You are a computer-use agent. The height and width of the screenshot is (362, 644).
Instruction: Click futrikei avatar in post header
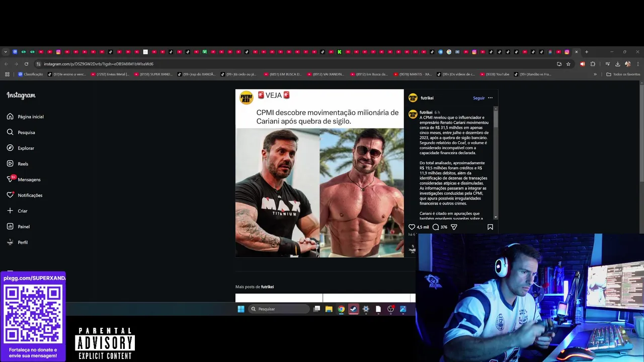point(413,98)
